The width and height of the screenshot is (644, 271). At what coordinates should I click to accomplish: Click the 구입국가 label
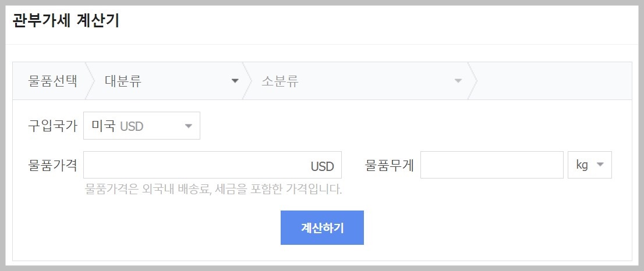[x=52, y=126]
